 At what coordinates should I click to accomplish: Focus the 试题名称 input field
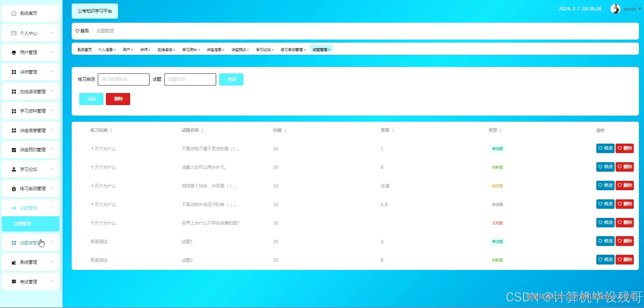[190, 79]
